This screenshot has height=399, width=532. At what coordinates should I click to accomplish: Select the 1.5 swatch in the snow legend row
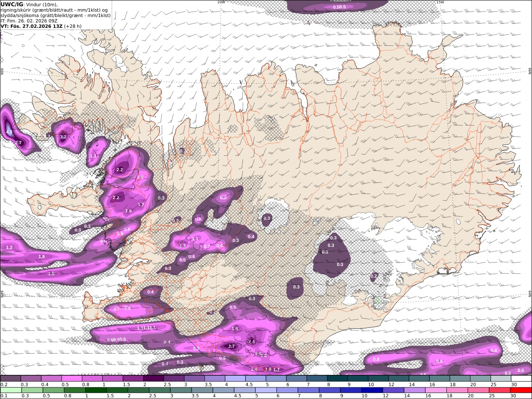point(133,378)
